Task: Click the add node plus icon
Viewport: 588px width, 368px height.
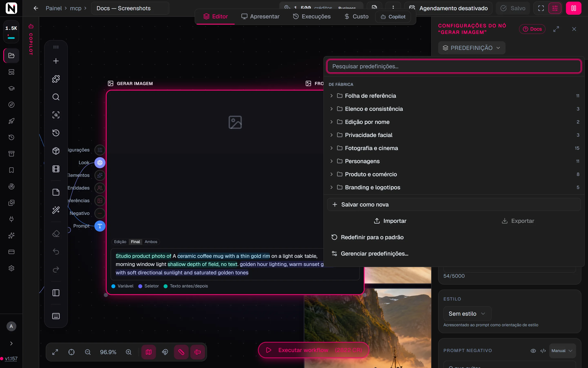Action: [56, 61]
